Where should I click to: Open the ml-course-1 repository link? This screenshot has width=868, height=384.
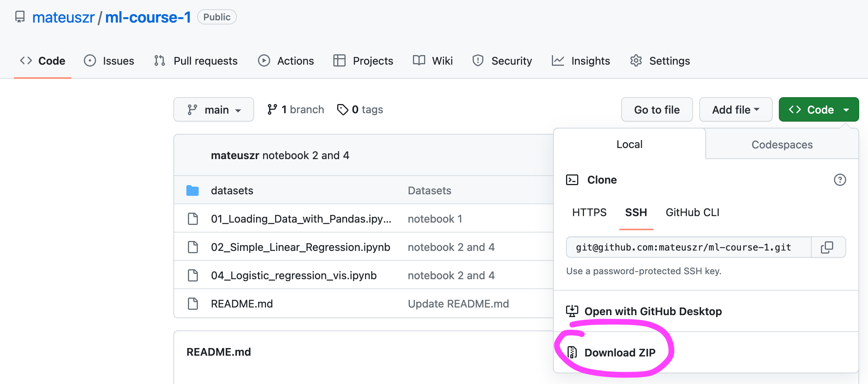coord(148,17)
